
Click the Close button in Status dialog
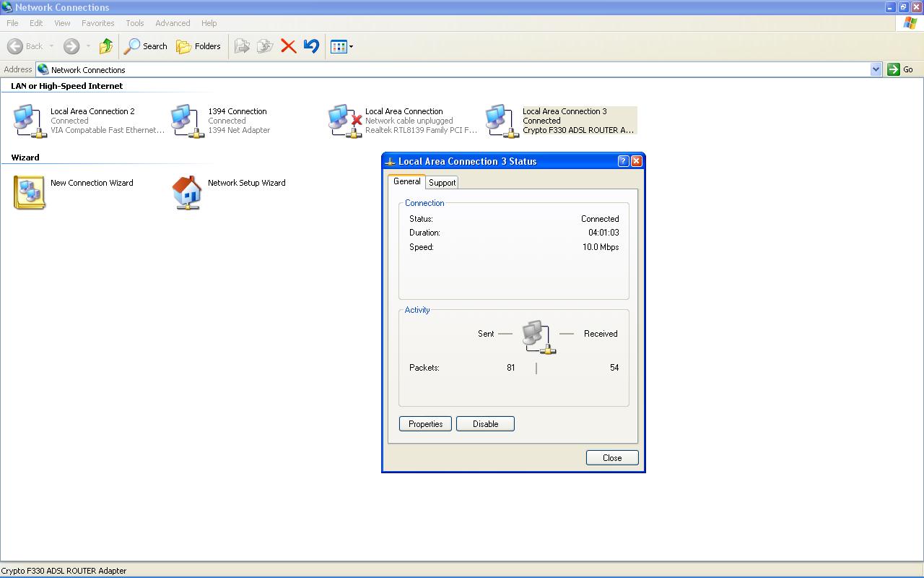[612, 457]
